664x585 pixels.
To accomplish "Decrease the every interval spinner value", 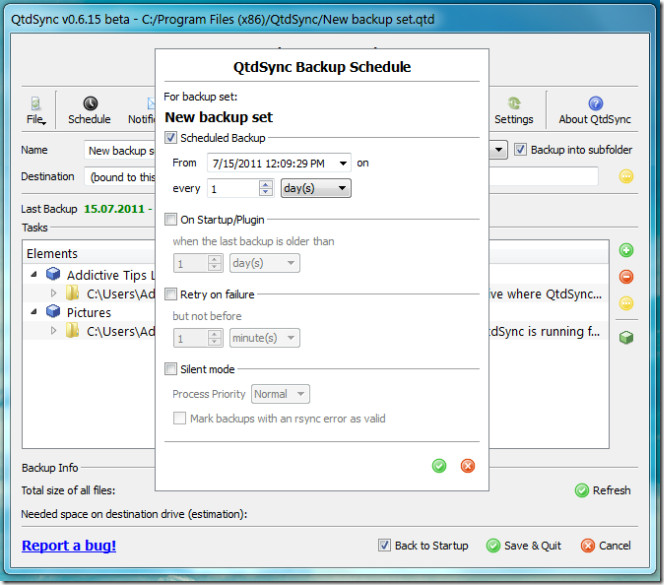I will pos(266,192).
